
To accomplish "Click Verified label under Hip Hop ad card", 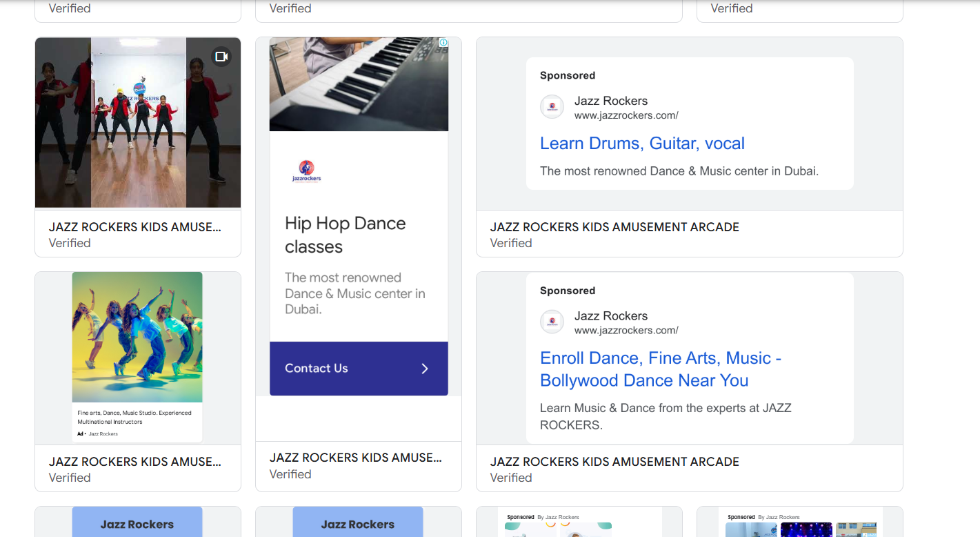I will click(290, 474).
